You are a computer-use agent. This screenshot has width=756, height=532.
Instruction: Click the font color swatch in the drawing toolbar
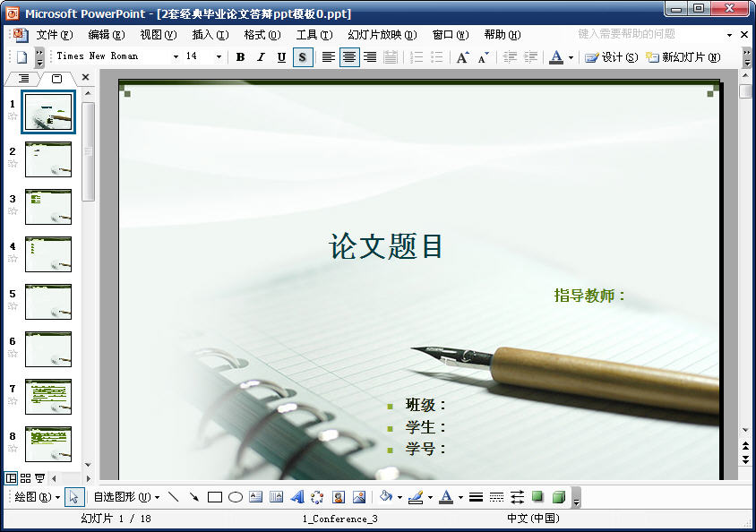pyautogui.click(x=445, y=496)
